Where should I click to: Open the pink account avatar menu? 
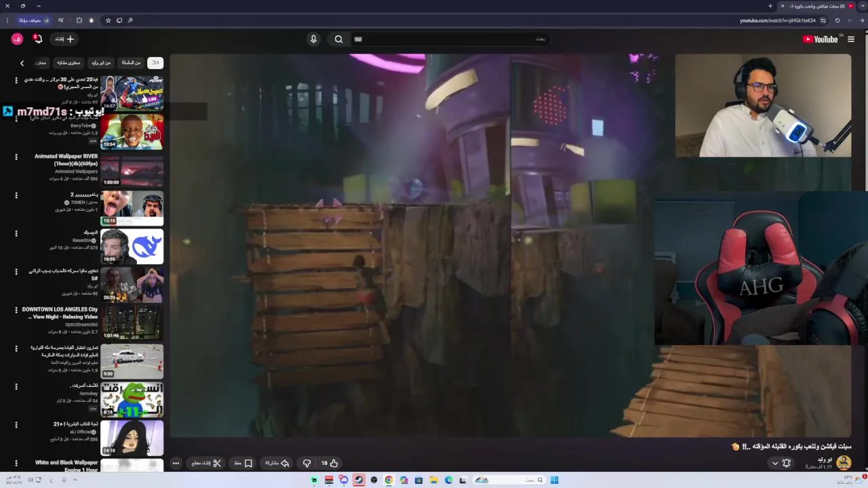click(x=17, y=39)
